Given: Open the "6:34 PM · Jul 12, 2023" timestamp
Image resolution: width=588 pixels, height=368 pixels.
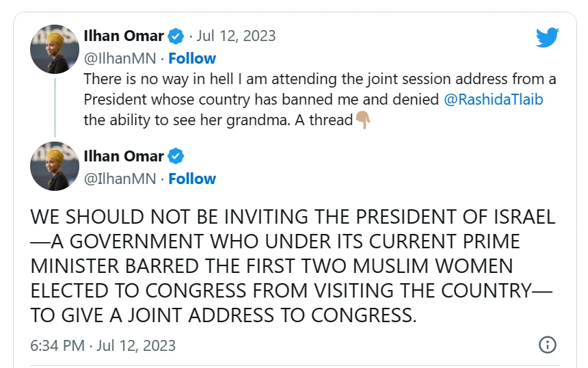Looking at the screenshot, I should tap(103, 345).
